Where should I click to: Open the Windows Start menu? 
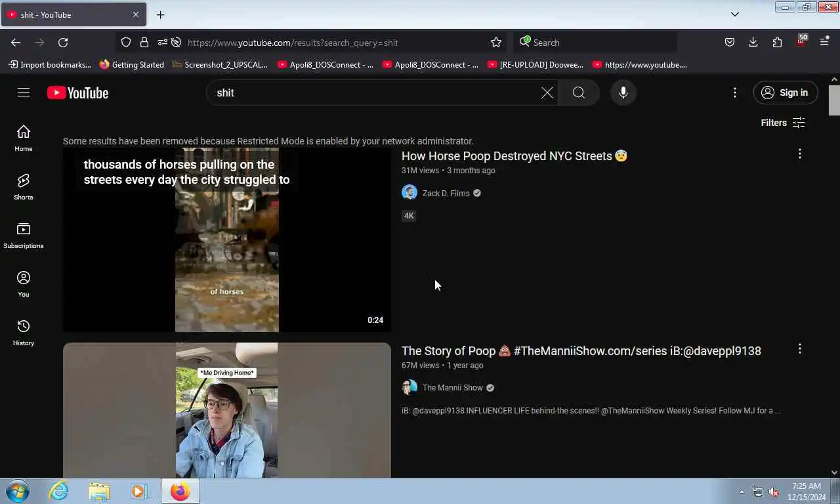(x=18, y=491)
